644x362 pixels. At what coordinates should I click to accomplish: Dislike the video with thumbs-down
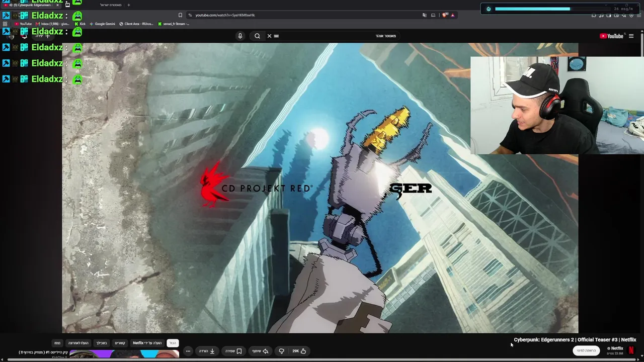[282, 351]
